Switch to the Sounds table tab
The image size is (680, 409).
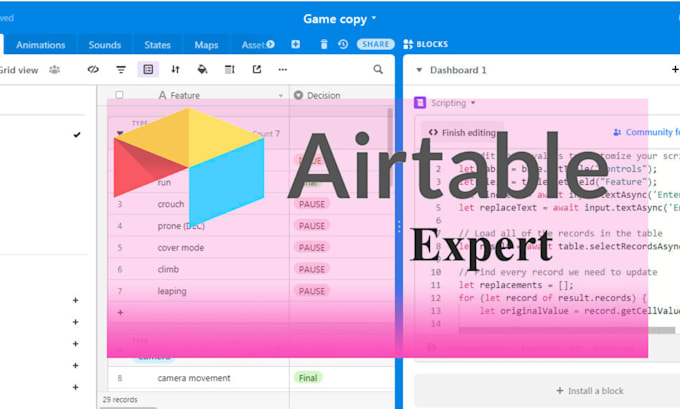pos(105,45)
